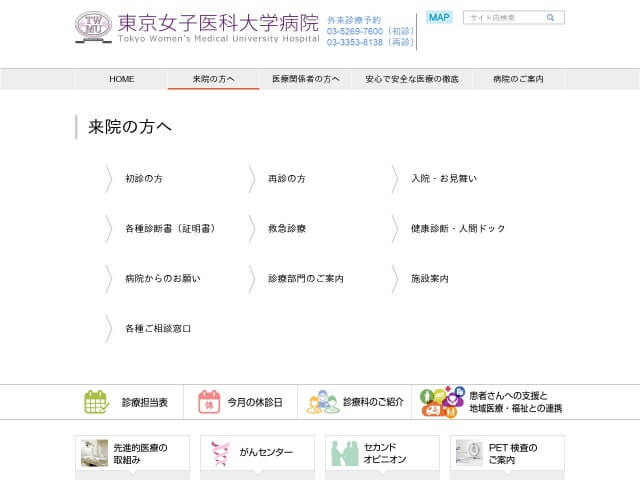Image resolution: width=640 pixels, height=480 pixels.
Task: Open 診療科のご紹介 text link
Action: 373,402
